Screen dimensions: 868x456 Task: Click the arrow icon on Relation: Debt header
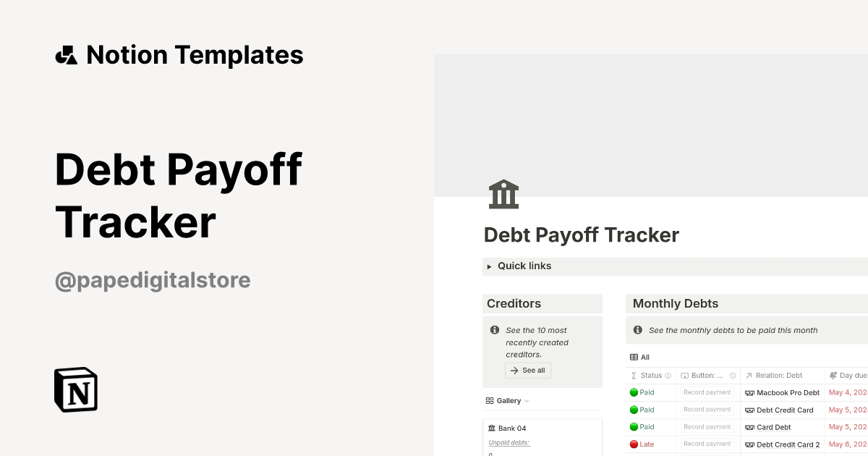pos(748,376)
